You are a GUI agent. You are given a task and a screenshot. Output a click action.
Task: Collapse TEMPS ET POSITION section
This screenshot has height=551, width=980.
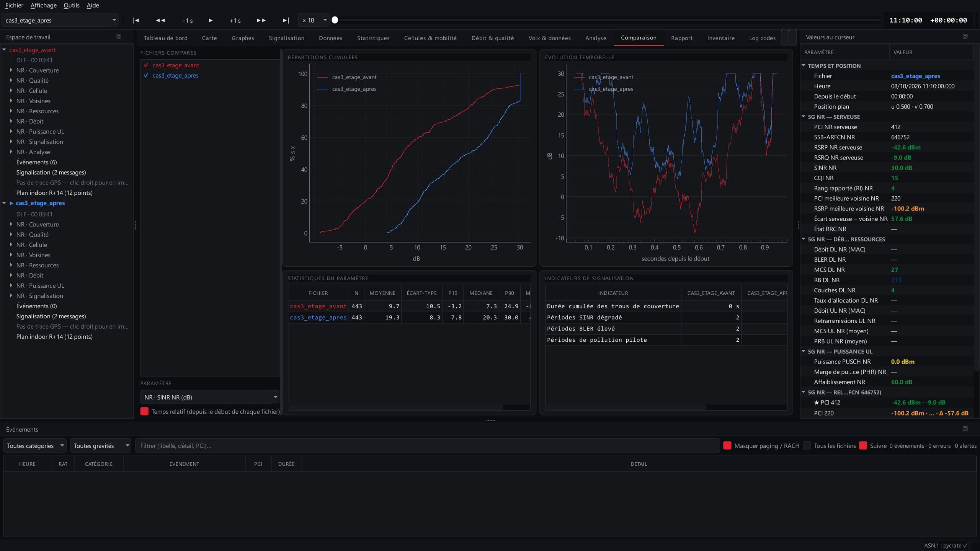tap(804, 66)
